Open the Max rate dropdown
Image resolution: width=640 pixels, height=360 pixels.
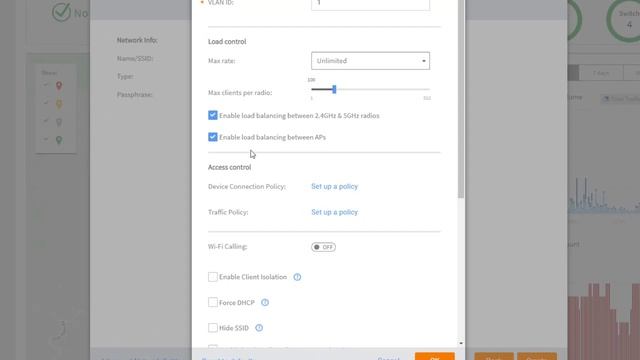370,61
